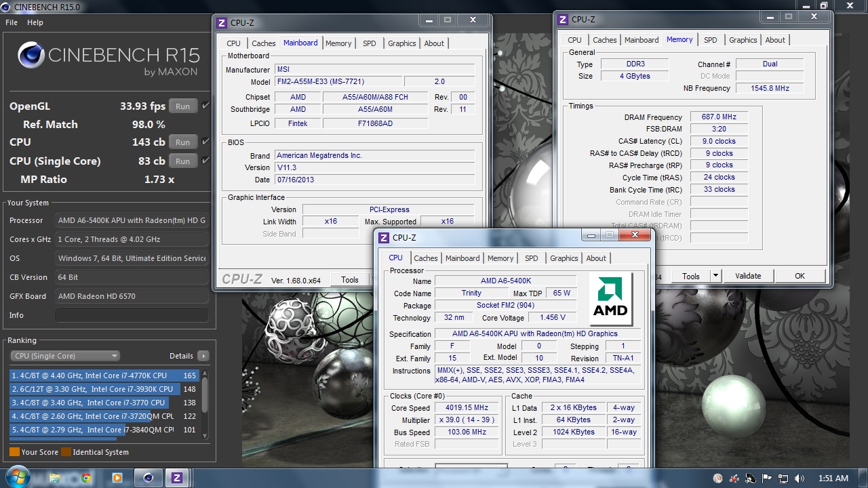Toggle the CPU test checkmark
Image resolution: width=868 pixels, height=488 pixels.
tap(205, 142)
